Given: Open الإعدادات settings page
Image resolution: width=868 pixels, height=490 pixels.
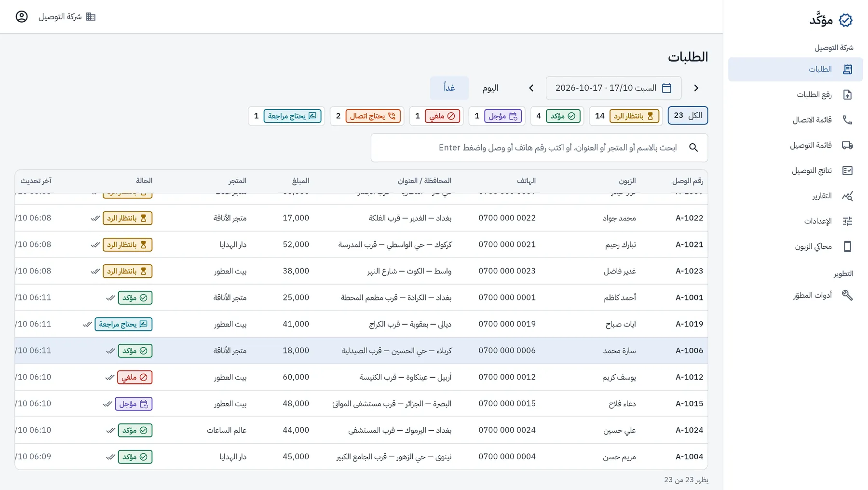Looking at the screenshot, I should coord(796,221).
